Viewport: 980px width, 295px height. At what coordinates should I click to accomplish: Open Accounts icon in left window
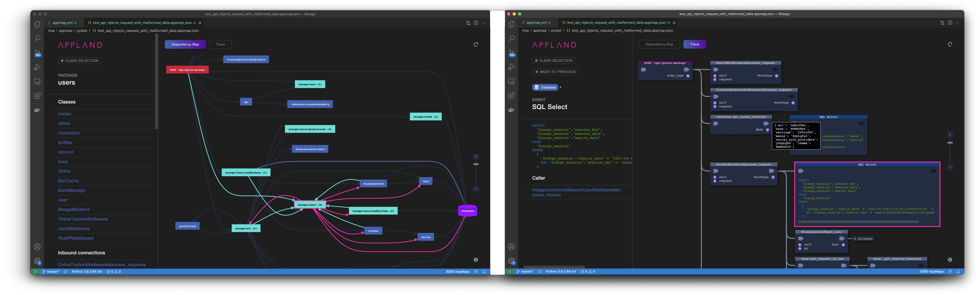point(37,247)
